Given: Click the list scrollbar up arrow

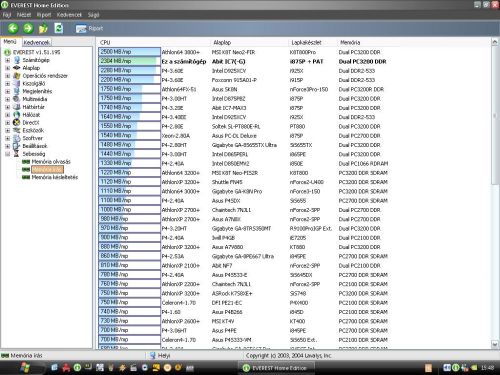Looking at the screenshot, I should tap(495, 42).
